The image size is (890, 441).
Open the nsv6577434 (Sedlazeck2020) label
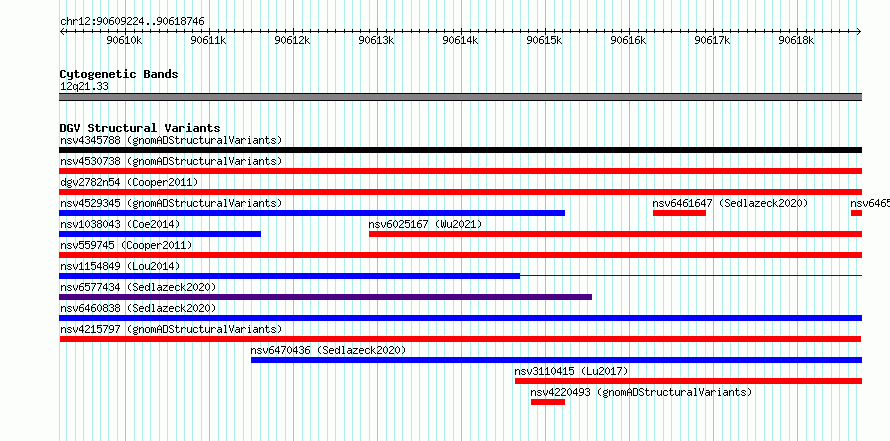pyautogui.click(x=138, y=287)
